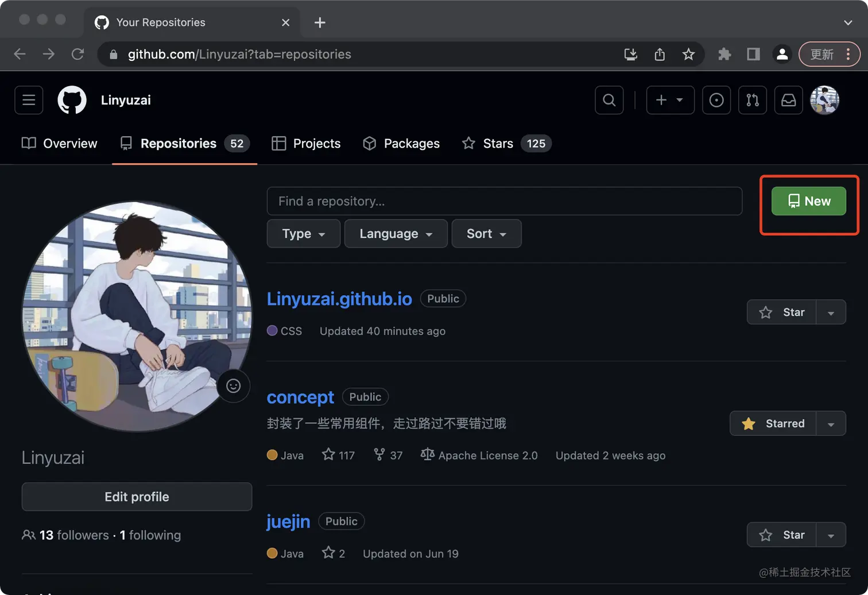Viewport: 868px width, 595px height.
Task: Open a new browser tab with plus
Action: (x=320, y=22)
